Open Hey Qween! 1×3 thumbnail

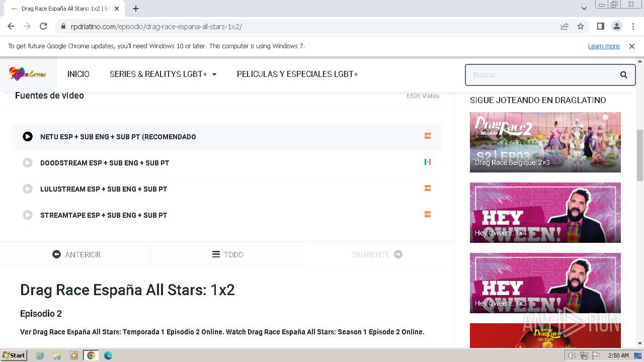point(545,283)
